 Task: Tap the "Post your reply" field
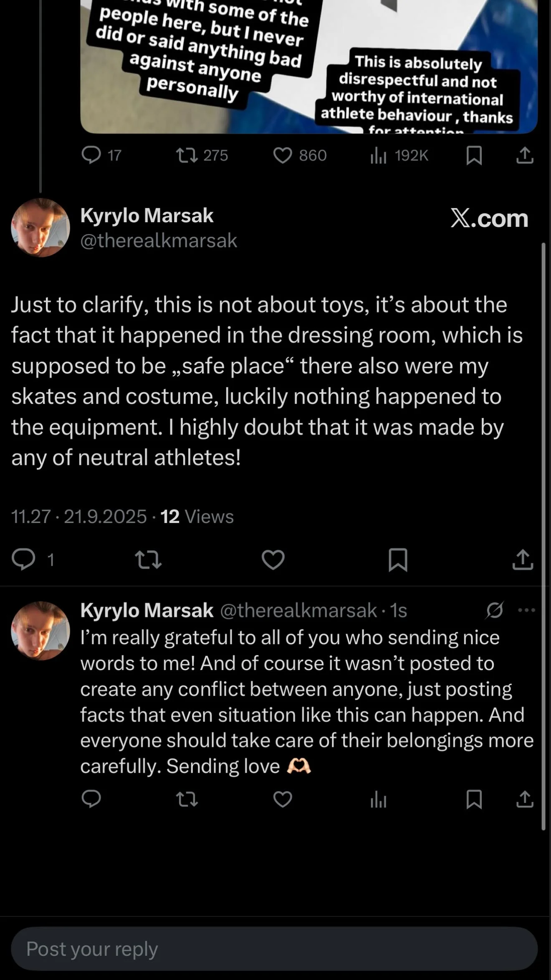(274, 949)
